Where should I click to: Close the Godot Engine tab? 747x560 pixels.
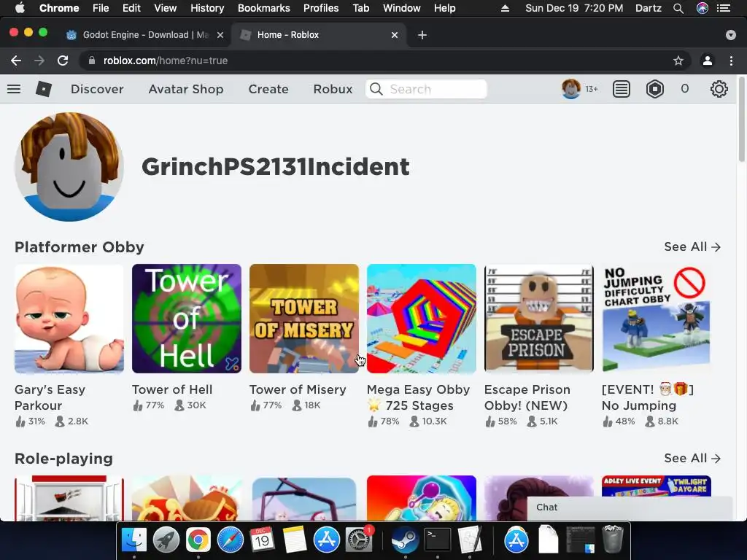click(220, 35)
